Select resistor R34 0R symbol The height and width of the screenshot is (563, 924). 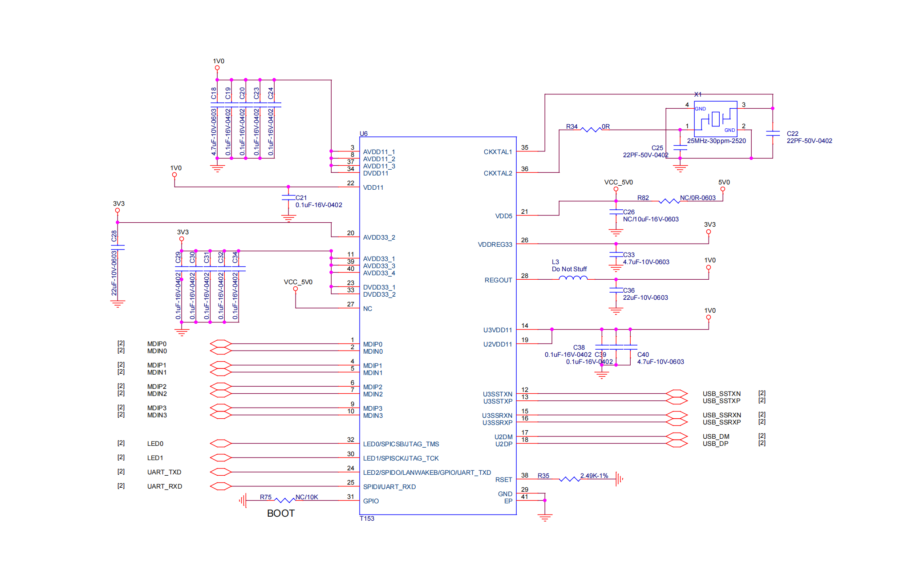click(x=591, y=130)
